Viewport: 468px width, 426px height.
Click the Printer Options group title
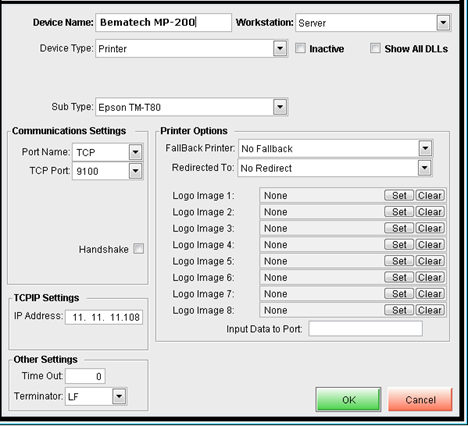[x=194, y=131]
